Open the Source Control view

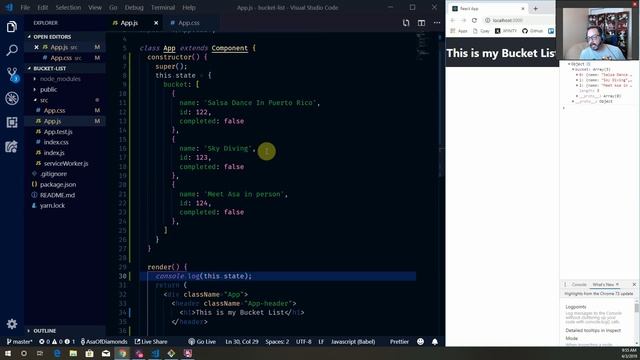tap(12, 74)
